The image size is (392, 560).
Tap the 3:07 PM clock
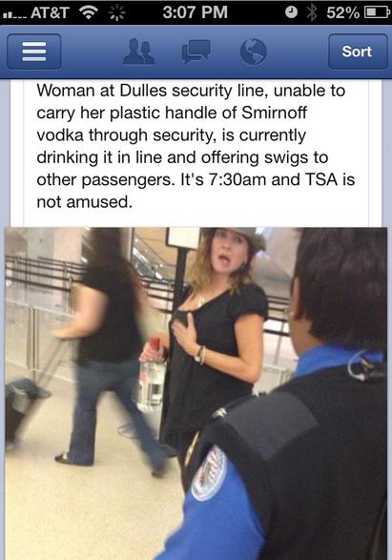[x=195, y=12]
